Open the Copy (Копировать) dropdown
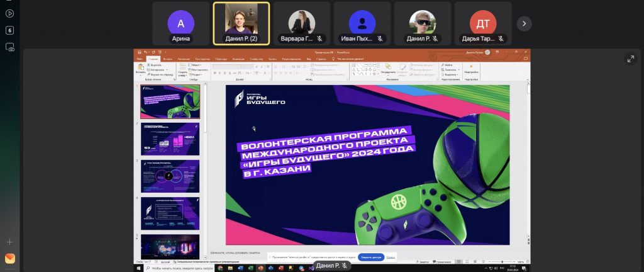 coord(167,69)
